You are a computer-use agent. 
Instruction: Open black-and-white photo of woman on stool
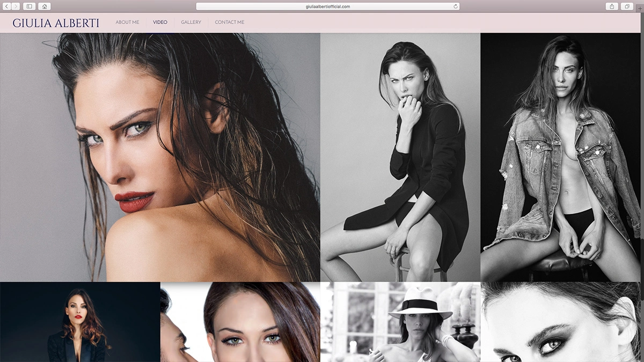coord(400,157)
